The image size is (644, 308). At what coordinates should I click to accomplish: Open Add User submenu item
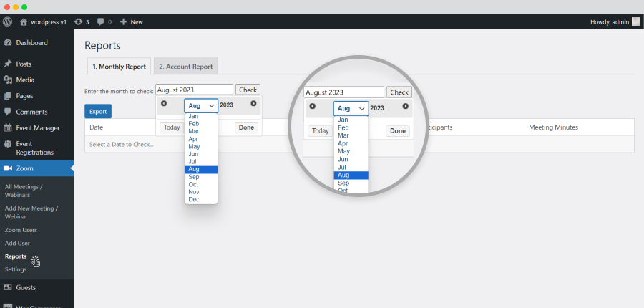tap(17, 243)
